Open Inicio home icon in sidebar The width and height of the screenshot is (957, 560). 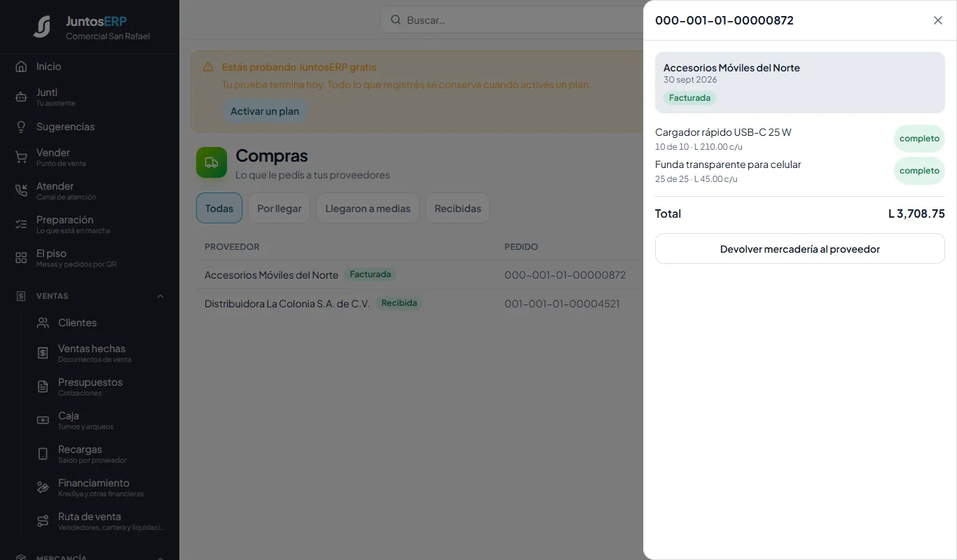pyautogui.click(x=21, y=66)
